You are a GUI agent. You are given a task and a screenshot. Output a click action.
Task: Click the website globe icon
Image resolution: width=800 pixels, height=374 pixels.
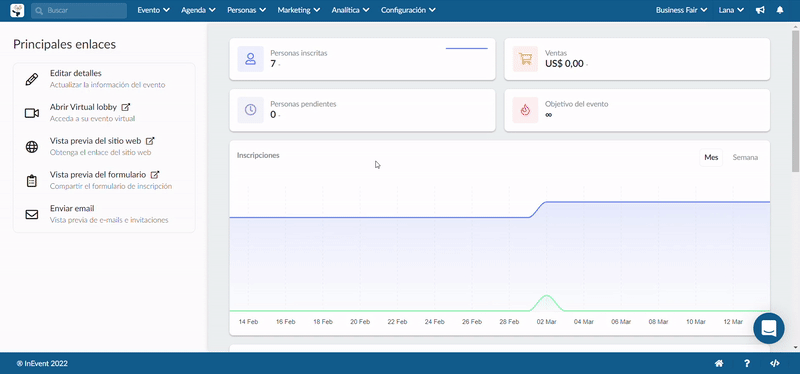pyautogui.click(x=32, y=147)
